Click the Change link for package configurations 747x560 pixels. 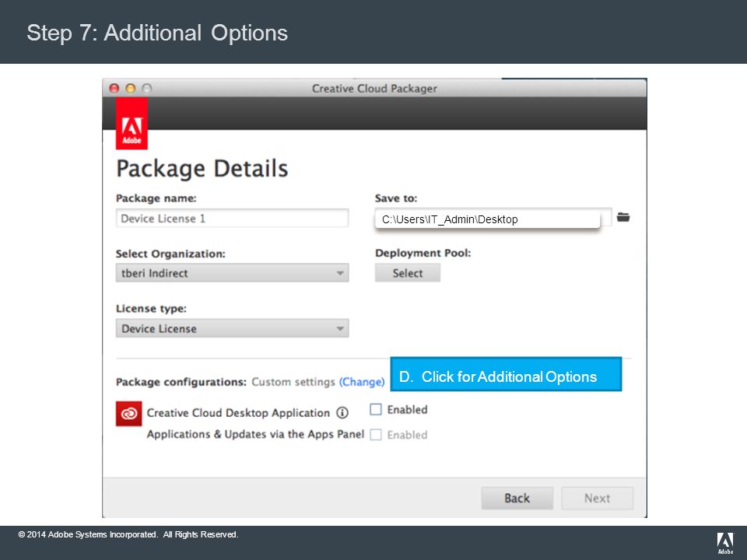coord(362,382)
